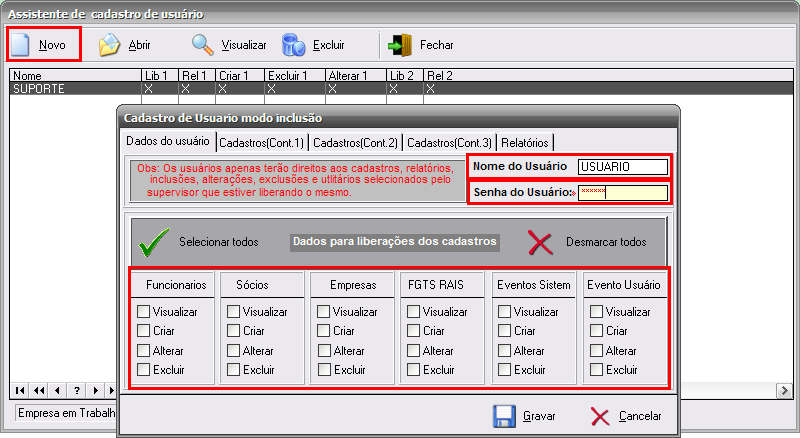
Task: Click the Excluir trash bin icon
Action: 293,45
